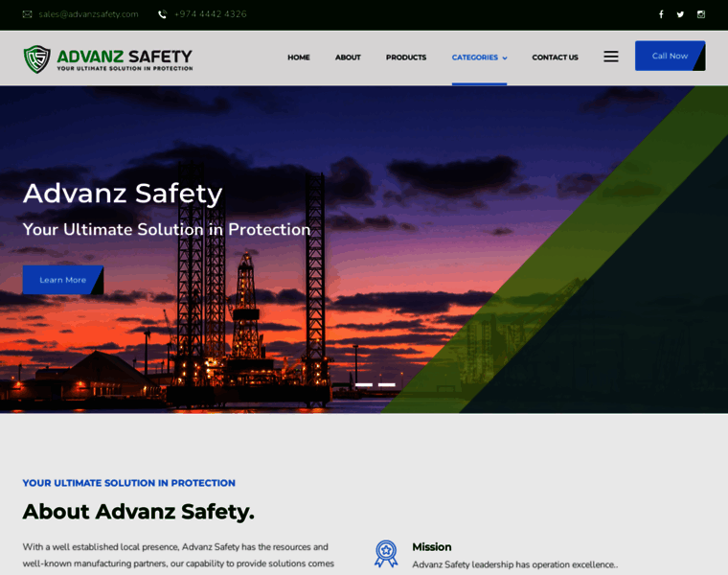Click 'Advanz Safety leadership has operation excellence' text
This screenshot has width=728, height=575.
pos(515,564)
